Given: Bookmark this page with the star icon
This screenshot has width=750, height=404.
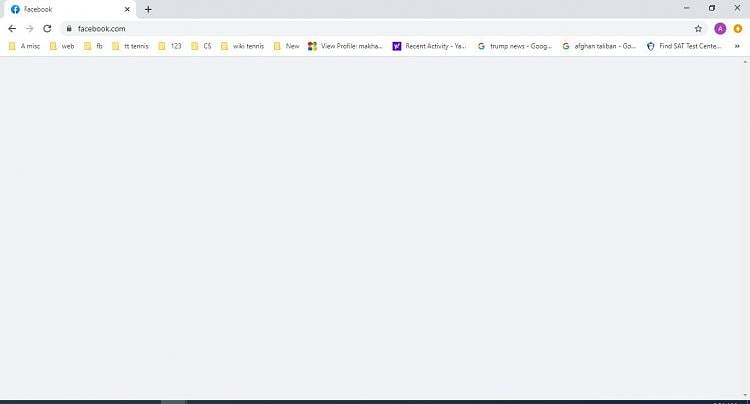Looking at the screenshot, I should coord(698,29).
